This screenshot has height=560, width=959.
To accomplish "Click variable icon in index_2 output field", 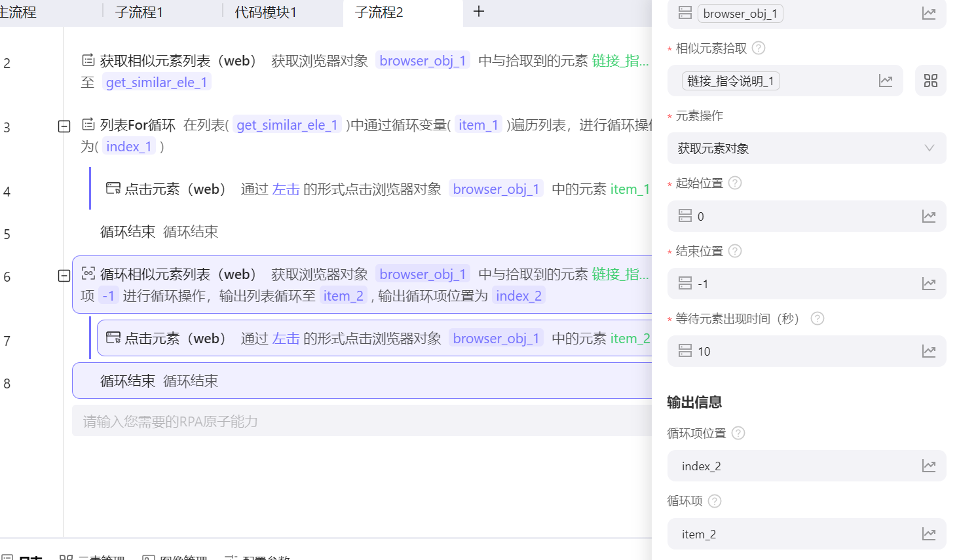I will click(x=928, y=466).
